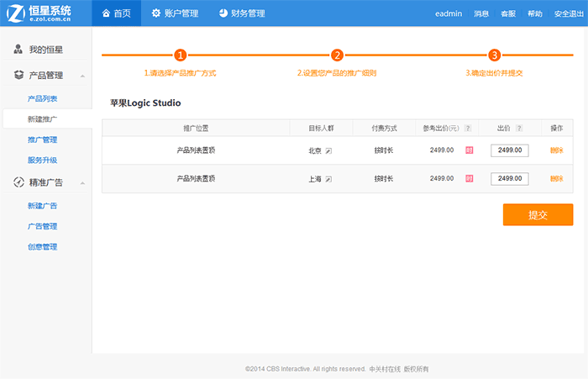588x379 pixels.
Task: Click the red 时 badge in 上海 row
Action: (469, 178)
